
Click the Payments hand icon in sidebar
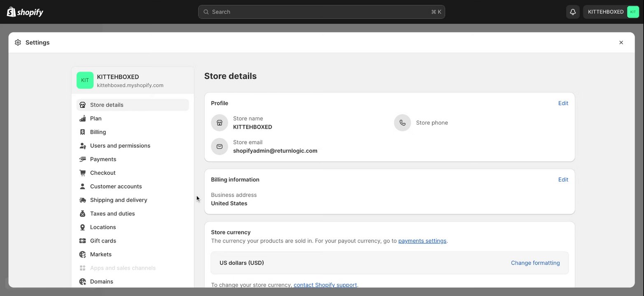(x=83, y=159)
